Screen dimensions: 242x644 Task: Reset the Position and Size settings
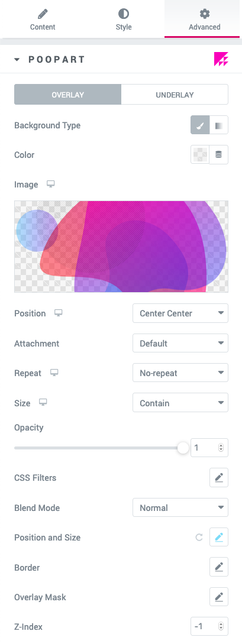(x=199, y=537)
